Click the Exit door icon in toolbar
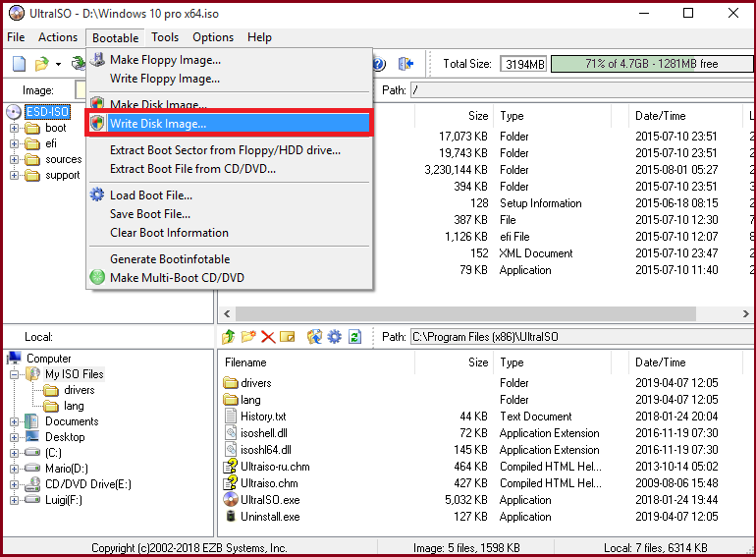 [x=405, y=64]
